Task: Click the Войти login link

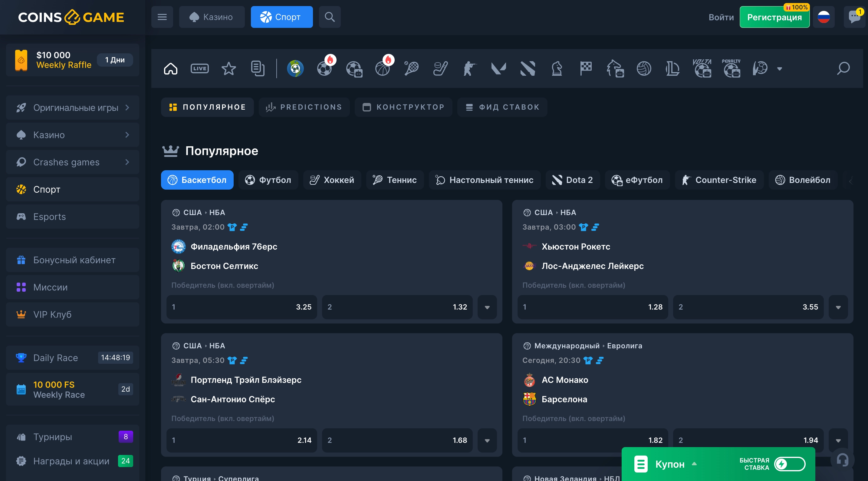Action: pyautogui.click(x=721, y=17)
